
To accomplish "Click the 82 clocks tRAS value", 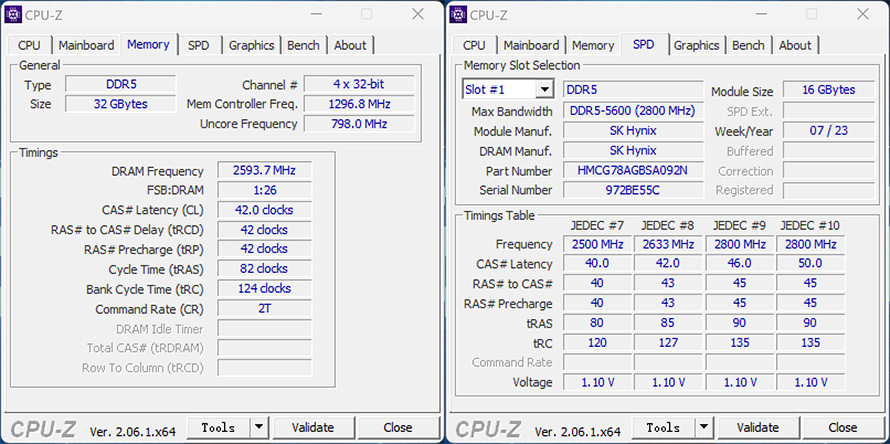I will coord(265,269).
